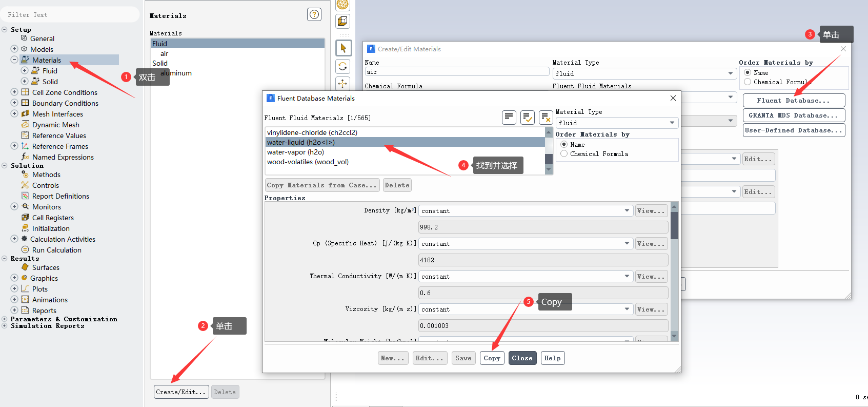Select Name ordering in Fluent Database dialog
The height and width of the screenshot is (407, 868).
pyautogui.click(x=564, y=145)
